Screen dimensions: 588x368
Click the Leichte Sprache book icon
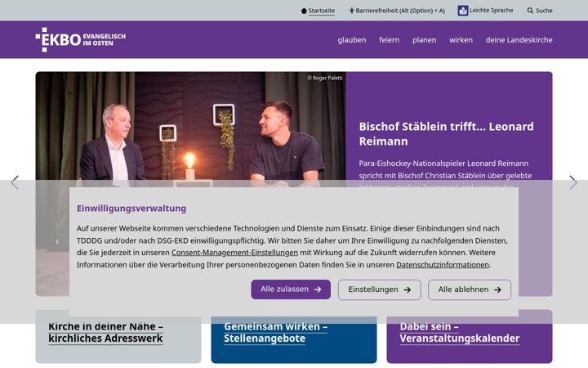pyautogui.click(x=463, y=11)
